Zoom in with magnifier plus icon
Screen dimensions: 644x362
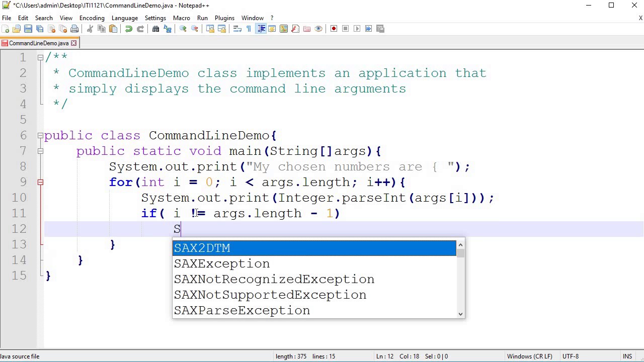coord(183,29)
